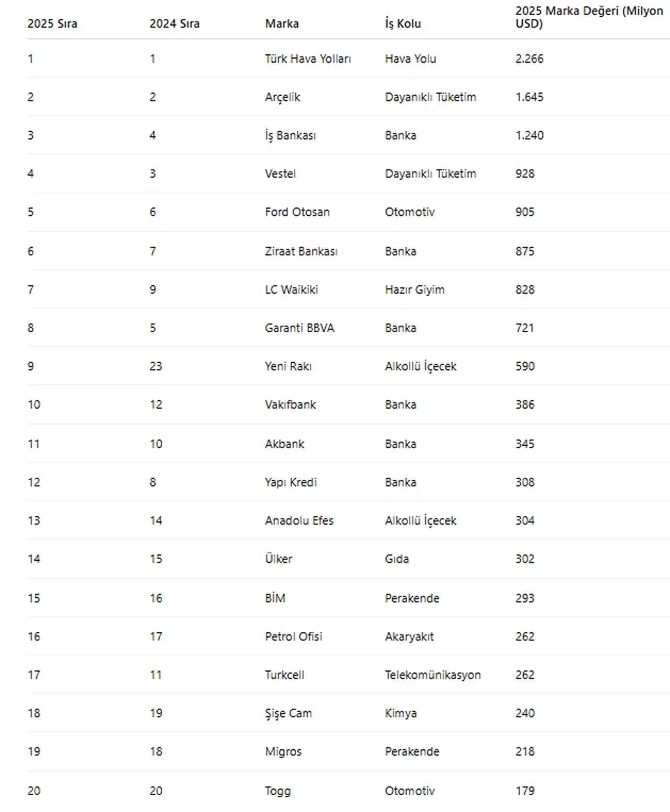Click the 2025 Sıra column header

point(52,24)
